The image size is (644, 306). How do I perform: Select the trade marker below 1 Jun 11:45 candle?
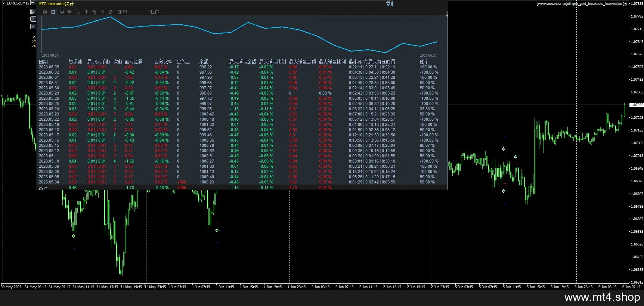[x=217, y=231]
